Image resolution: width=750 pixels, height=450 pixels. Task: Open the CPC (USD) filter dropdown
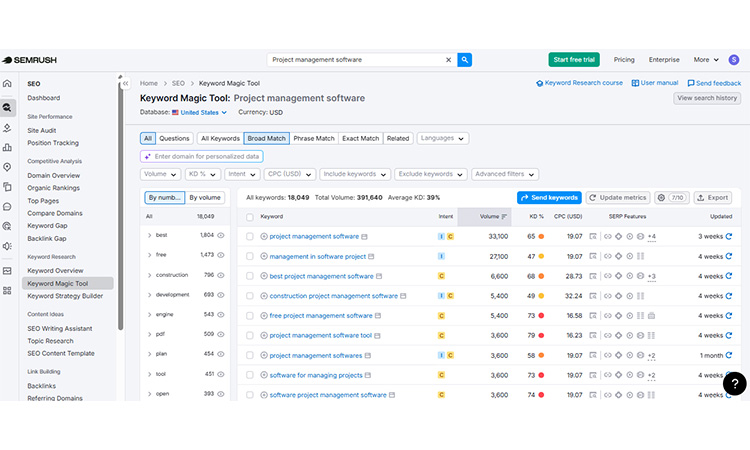290,174
